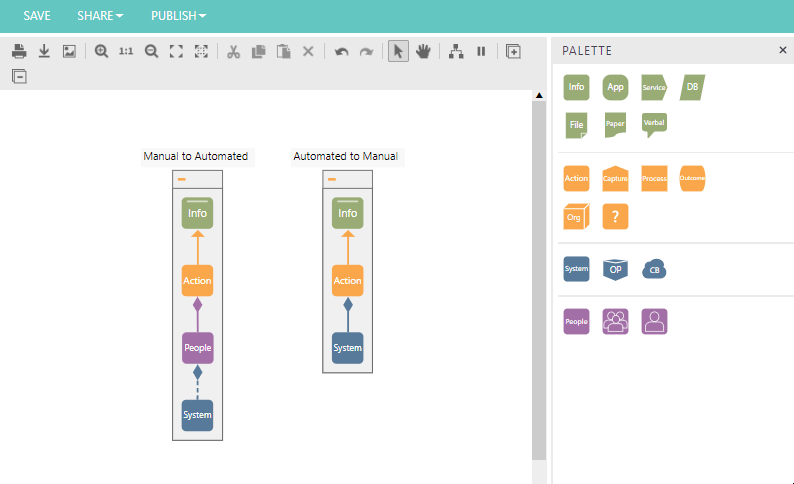Click the undo arrow icon
The image size is (794, 484).
pyautogui.click(x=342, y=51)
